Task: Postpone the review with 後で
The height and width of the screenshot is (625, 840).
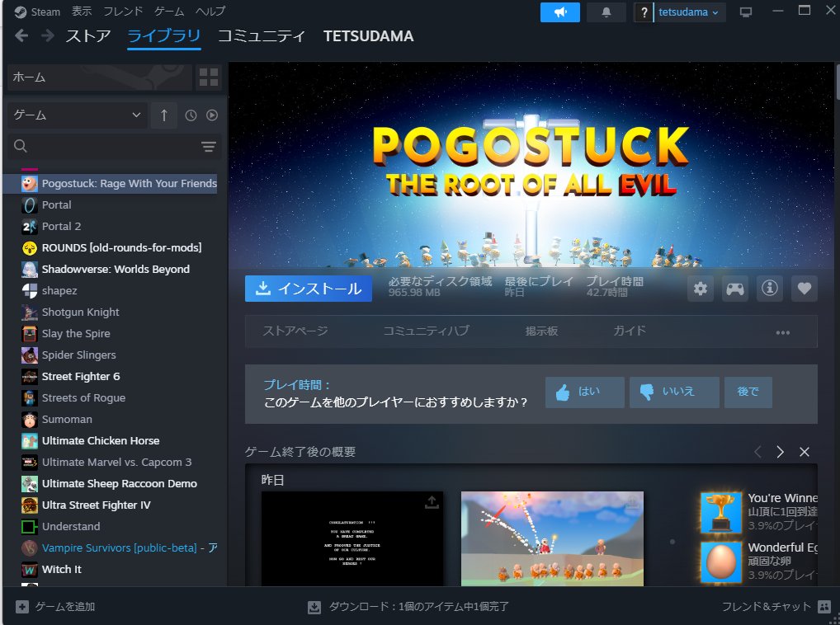Action: (748, 392)
